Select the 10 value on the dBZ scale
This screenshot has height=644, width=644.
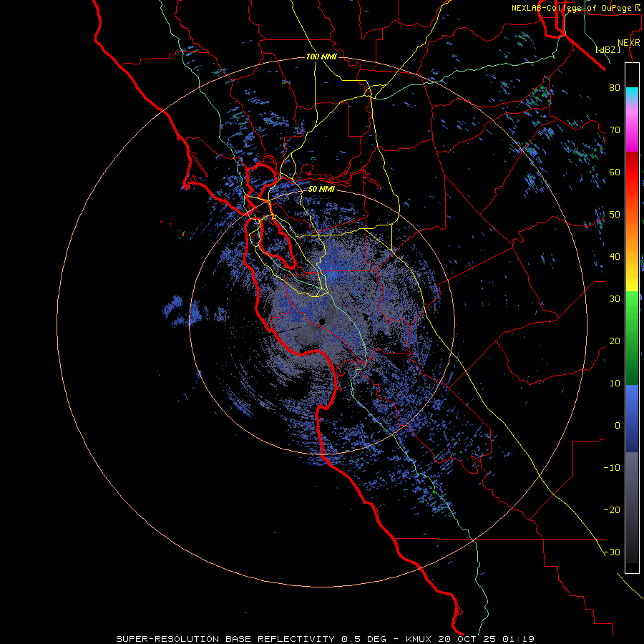click(x=615, y=384)
